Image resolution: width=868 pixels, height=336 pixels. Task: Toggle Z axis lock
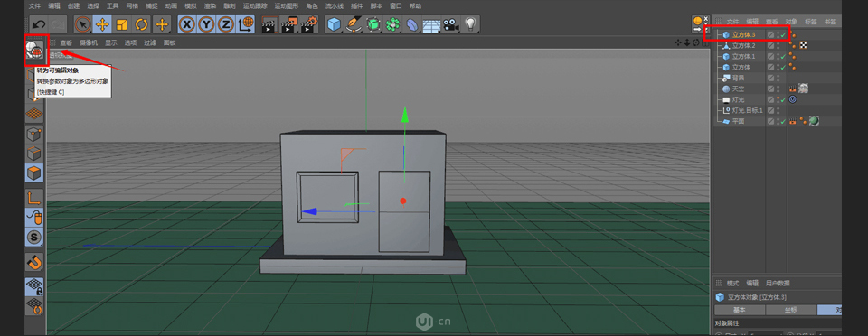(x=226, y=24)
